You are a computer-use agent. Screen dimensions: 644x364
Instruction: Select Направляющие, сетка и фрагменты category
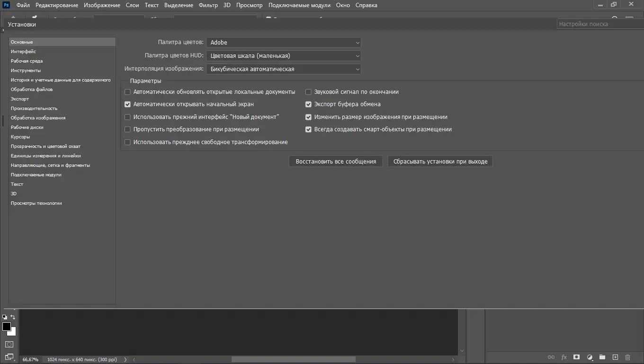click(x=62, y=165)
